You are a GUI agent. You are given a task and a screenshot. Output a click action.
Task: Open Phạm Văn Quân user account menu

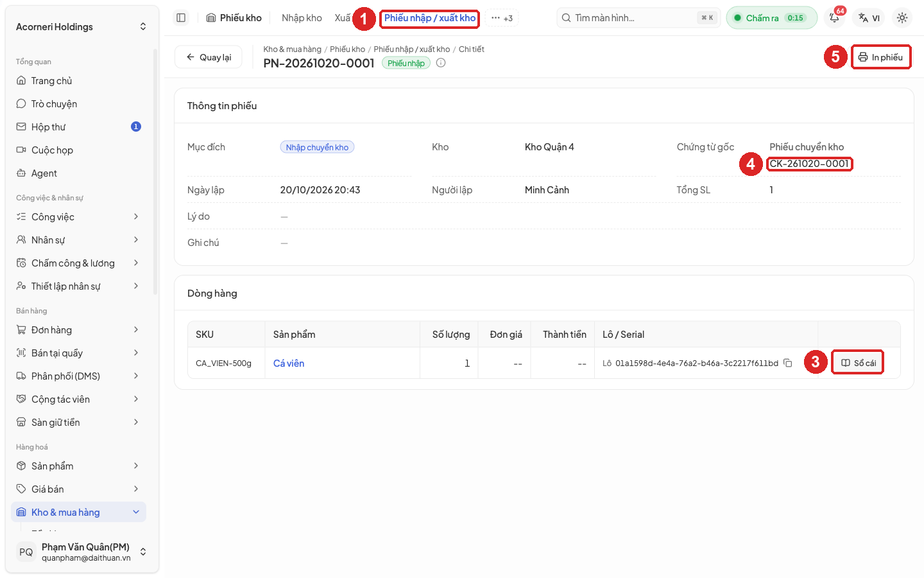81,552
